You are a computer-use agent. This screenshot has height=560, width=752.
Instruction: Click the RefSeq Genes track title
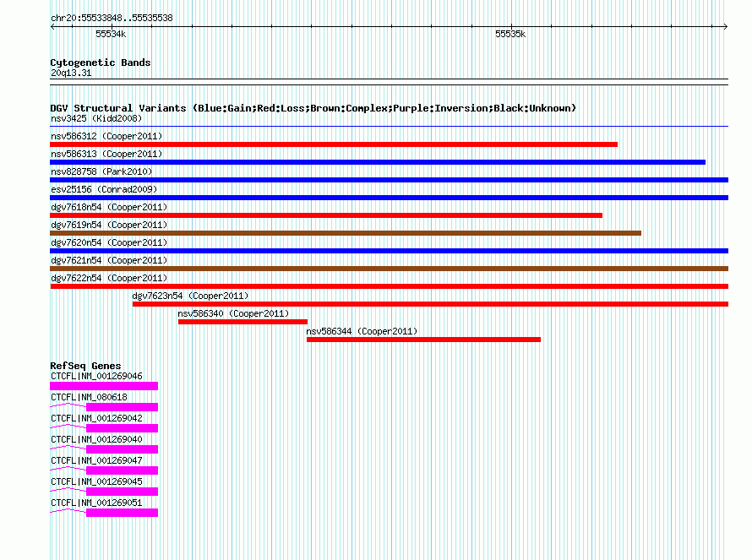[85, 366]
